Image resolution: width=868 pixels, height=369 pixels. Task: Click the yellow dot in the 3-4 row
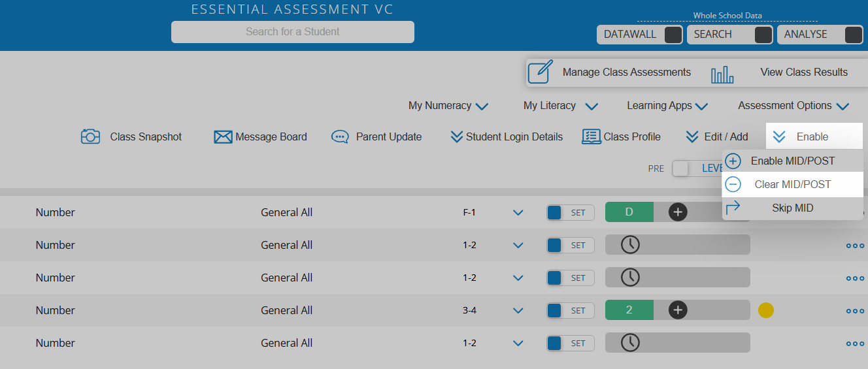tap(766, 310)
